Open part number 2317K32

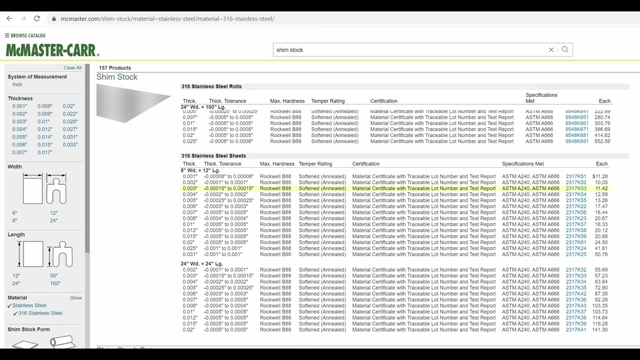(x=576, y=270)
